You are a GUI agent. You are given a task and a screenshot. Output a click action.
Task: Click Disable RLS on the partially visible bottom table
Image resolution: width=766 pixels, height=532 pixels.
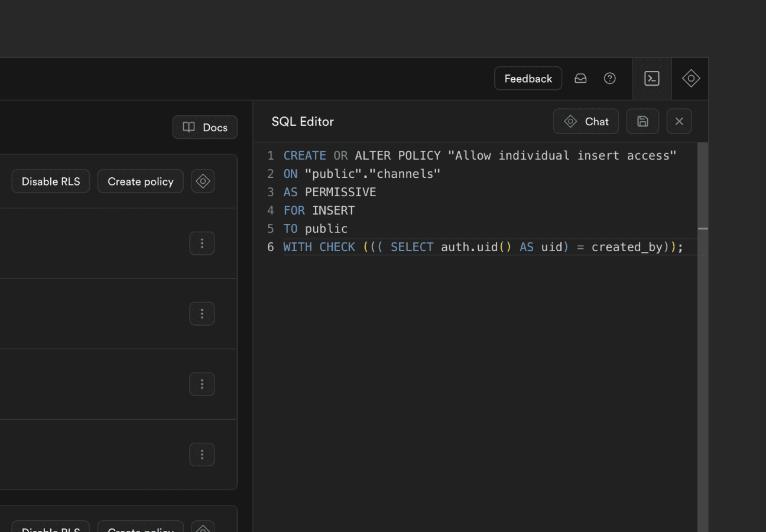(x=51, y=527)
